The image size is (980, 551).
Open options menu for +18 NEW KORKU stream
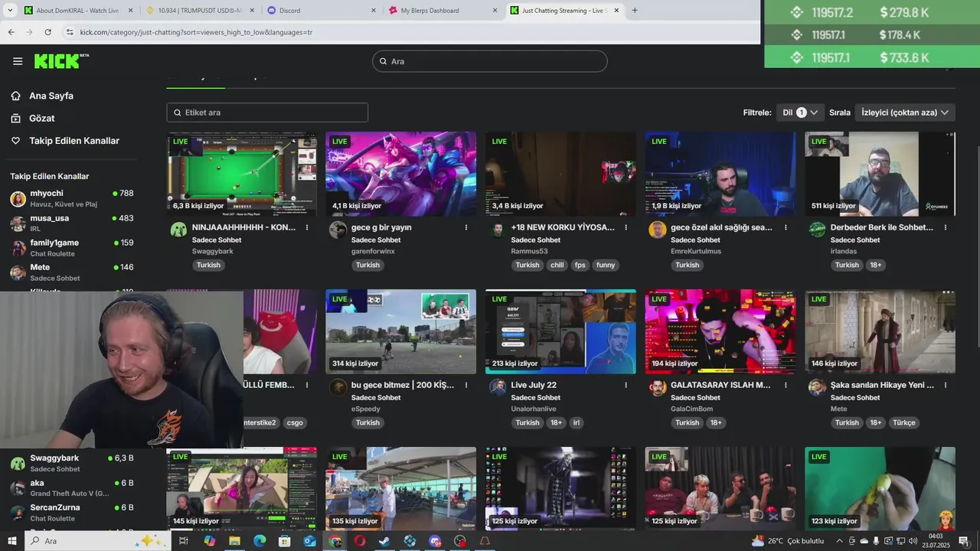[x=626, y=227]
